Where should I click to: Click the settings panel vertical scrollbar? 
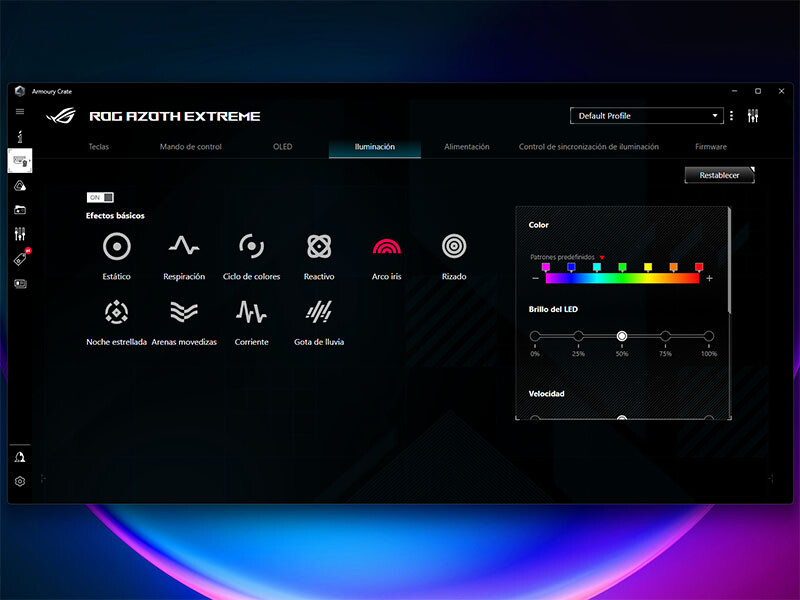730,261
